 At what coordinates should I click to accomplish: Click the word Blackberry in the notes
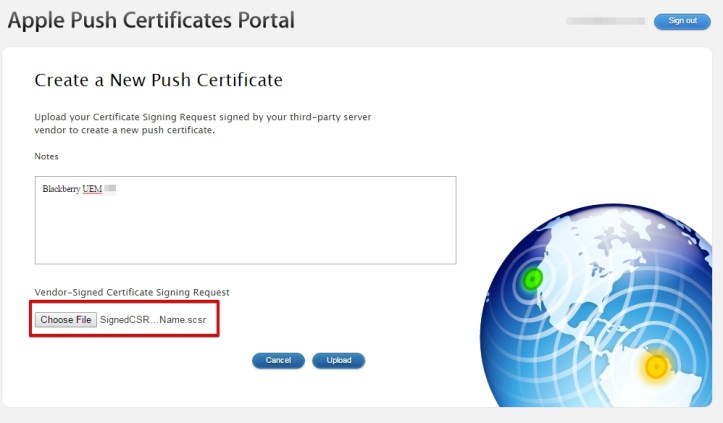coord(61,188)
